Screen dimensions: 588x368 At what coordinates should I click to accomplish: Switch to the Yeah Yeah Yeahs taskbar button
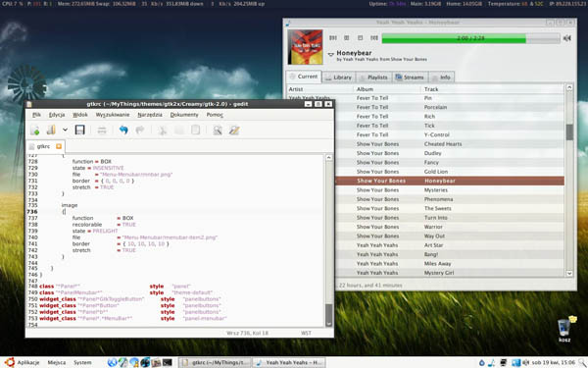[x=289, y=362]
